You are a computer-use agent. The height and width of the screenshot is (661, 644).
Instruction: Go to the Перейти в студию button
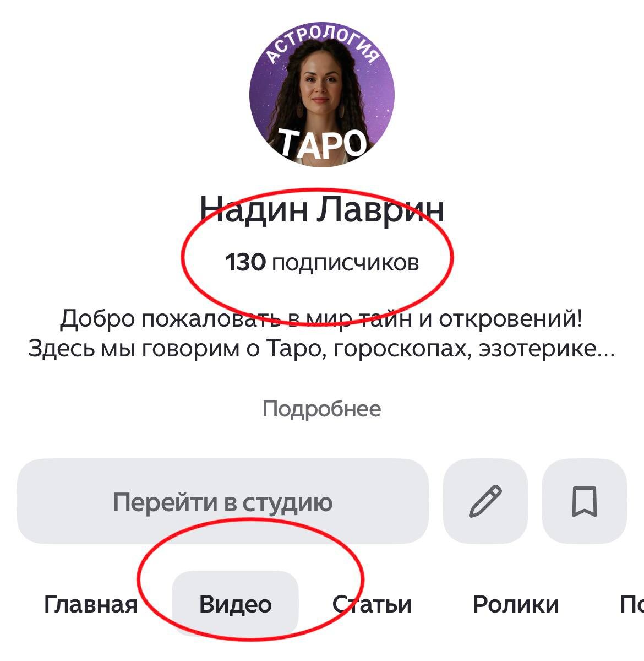222,501
